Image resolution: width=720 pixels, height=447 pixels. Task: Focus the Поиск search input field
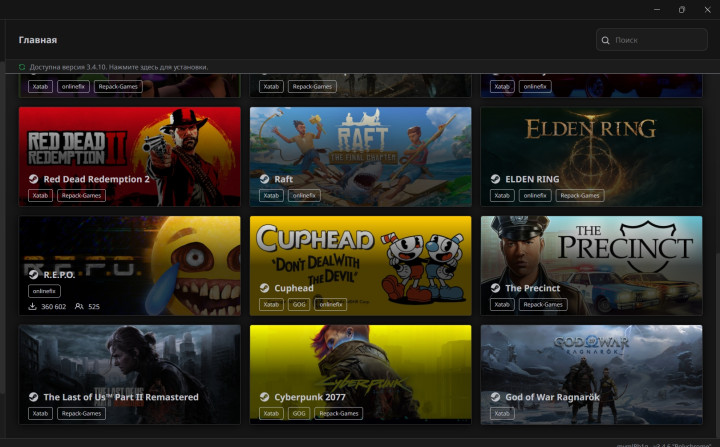(655, 40)
